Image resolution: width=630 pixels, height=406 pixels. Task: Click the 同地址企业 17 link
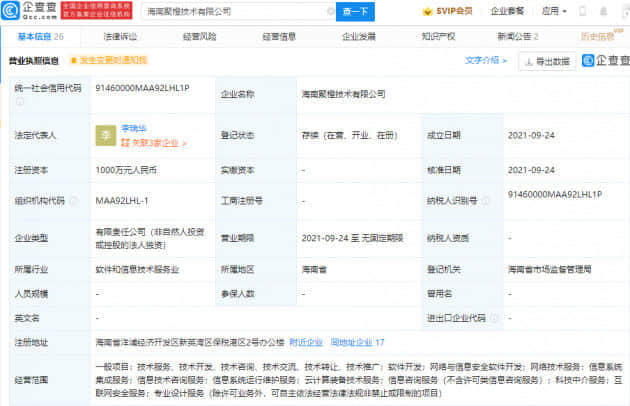[357, 342]
